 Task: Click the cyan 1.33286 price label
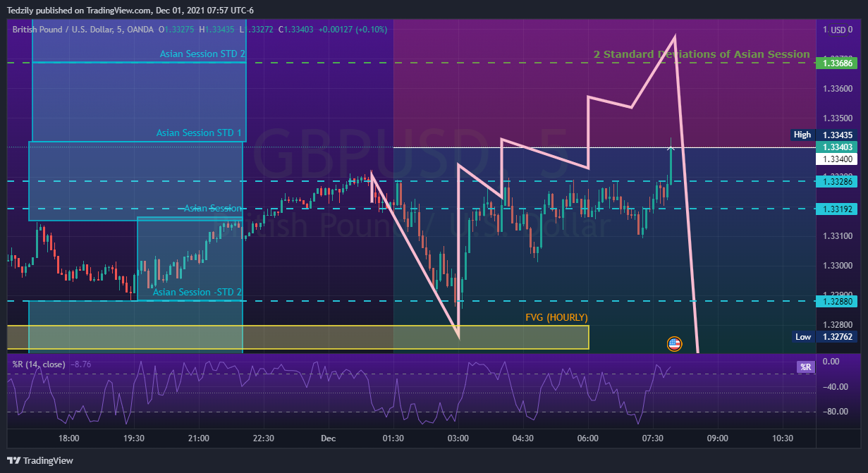click(836, 182)
